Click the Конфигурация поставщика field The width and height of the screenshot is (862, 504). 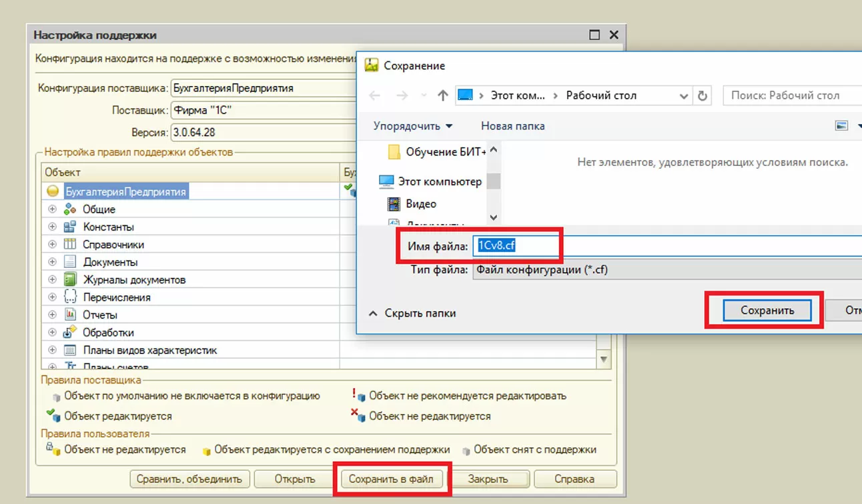point(264,88)
